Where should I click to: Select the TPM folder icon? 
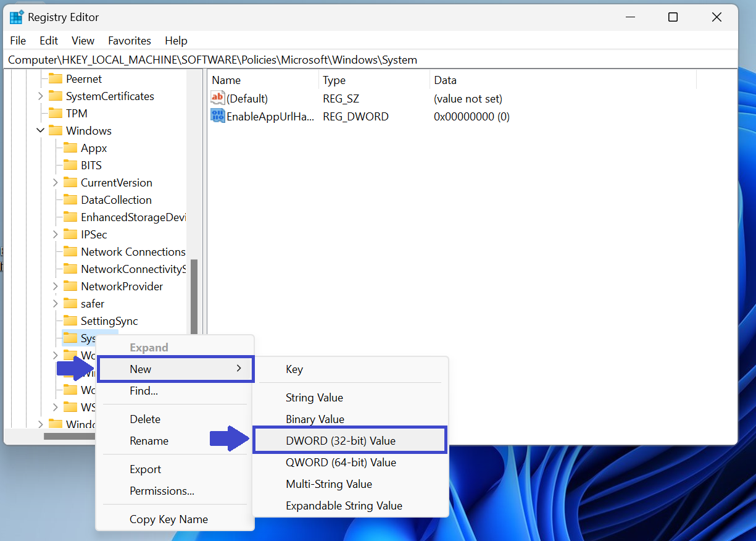[56, 114]
